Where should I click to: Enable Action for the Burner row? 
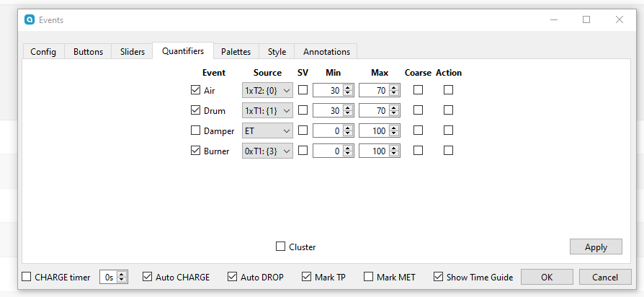(449, 151)
